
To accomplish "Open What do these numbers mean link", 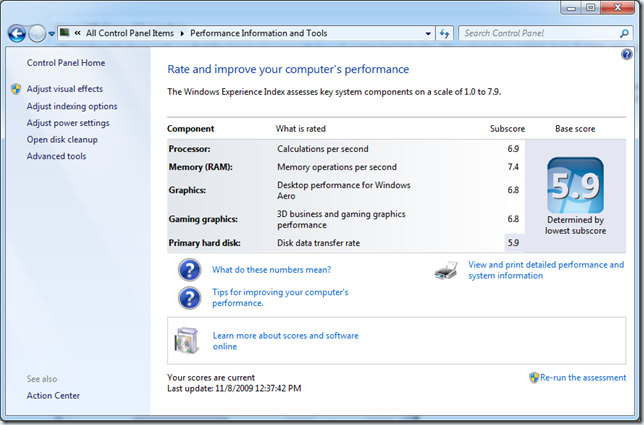I will [x=271, y=270].
